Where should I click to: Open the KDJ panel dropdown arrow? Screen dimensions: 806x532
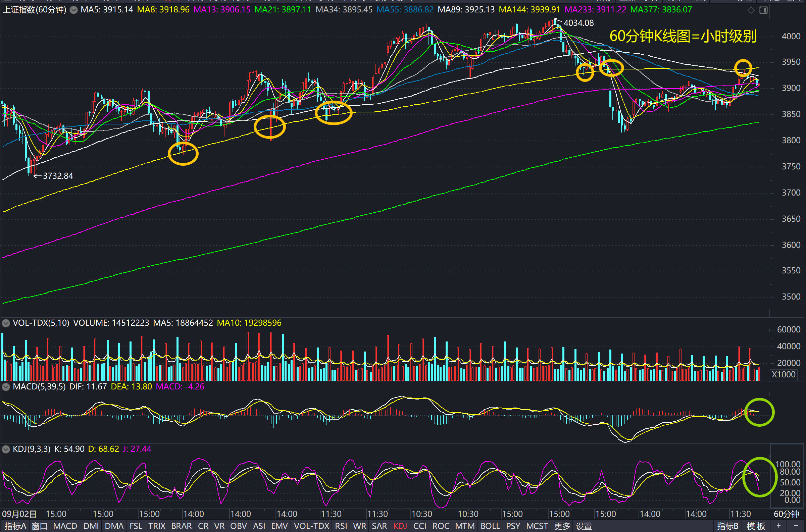(6, 449)
